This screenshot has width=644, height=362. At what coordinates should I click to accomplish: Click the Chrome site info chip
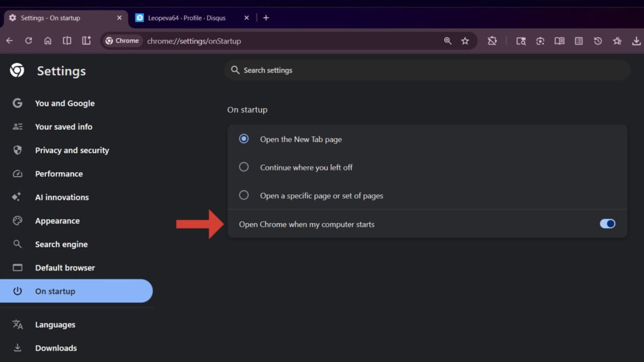click(x=122, y=41)
